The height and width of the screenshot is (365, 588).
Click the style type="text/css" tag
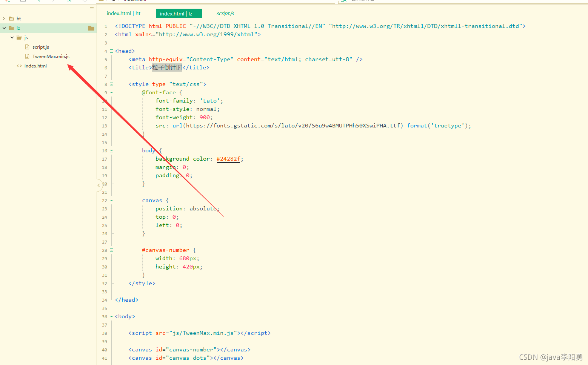pyautogui.click(x=167, y=84)
